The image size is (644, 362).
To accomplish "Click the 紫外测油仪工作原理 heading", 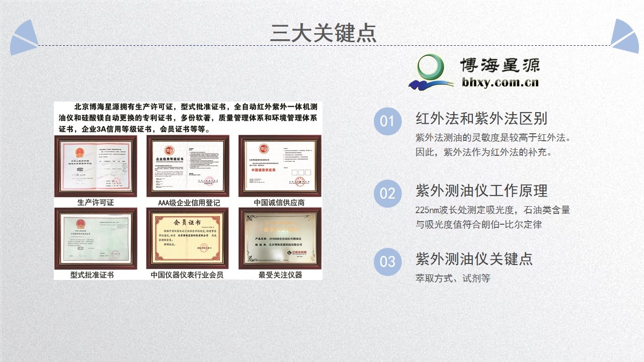I will 481,191.
